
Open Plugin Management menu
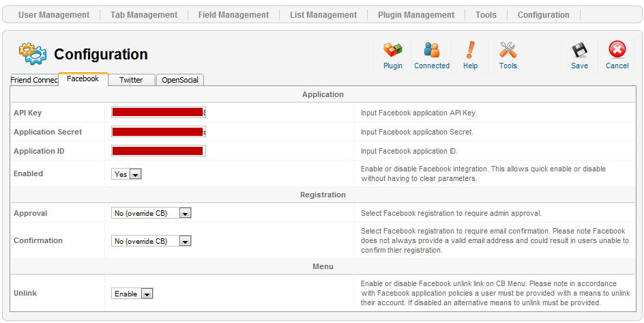(x=416, y=15)
